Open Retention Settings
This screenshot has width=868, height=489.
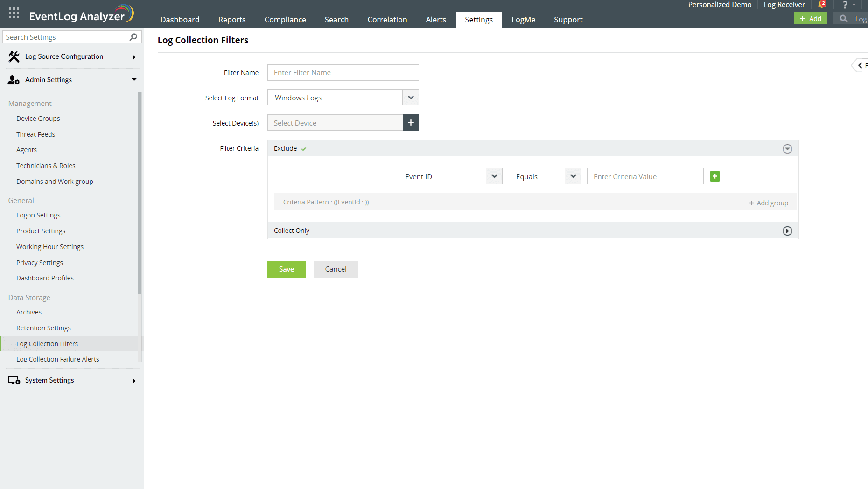pos(43,328)
